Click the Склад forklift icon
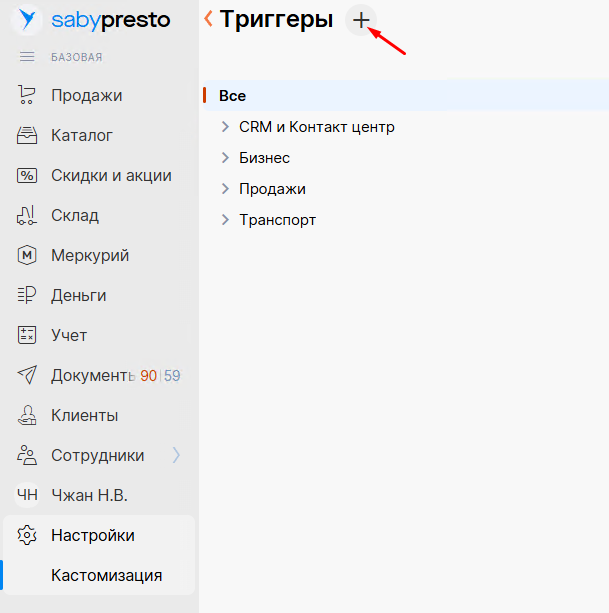This screenshot has height=613, width=609. [x=27, y=216]
